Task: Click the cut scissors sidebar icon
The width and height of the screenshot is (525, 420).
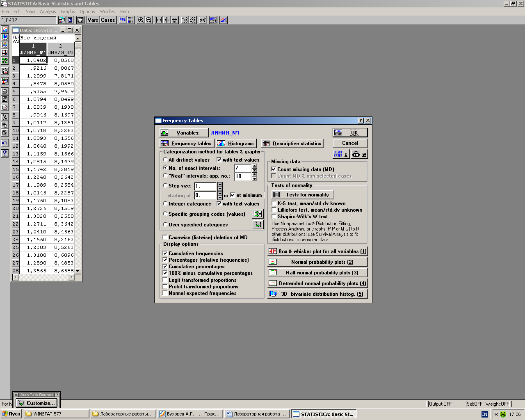Action: tap(5, 117)
